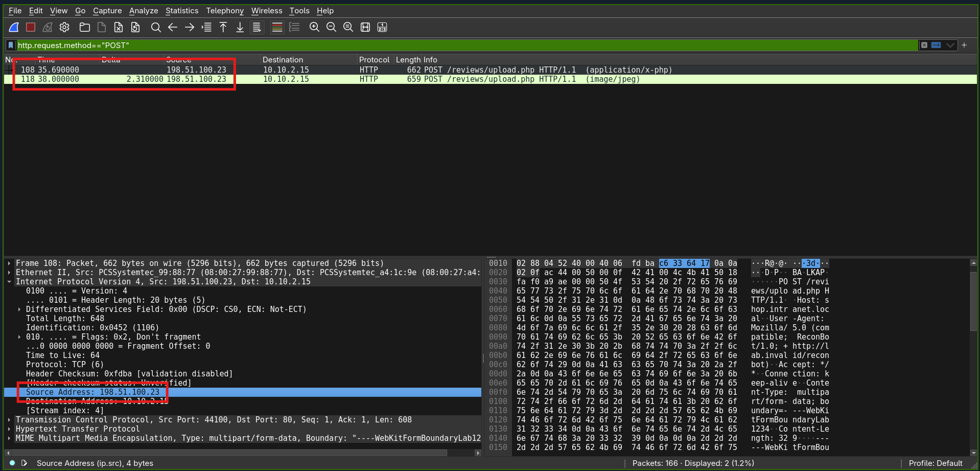Stop the running packet capture
The width and height of the screenshot is (980, 471).
(x=31, y=28)
